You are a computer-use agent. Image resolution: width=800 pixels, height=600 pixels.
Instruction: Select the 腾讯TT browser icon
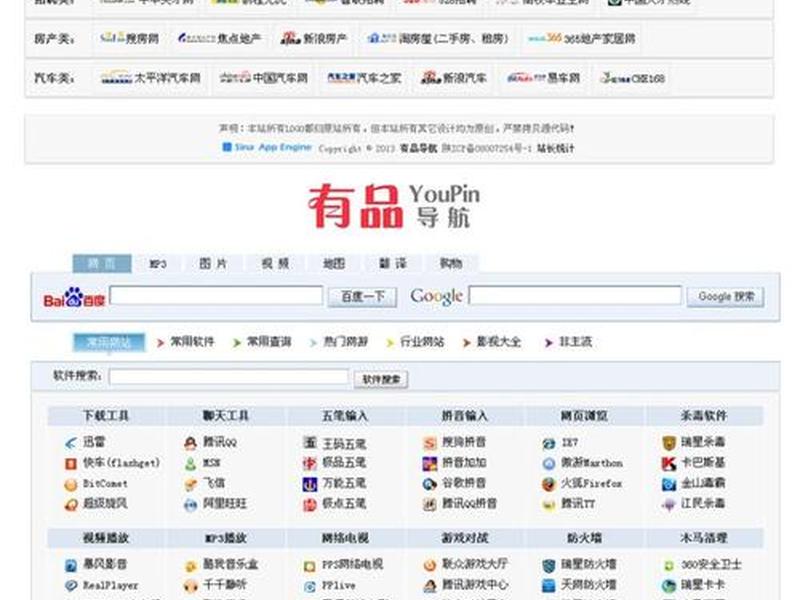(549, 505)
